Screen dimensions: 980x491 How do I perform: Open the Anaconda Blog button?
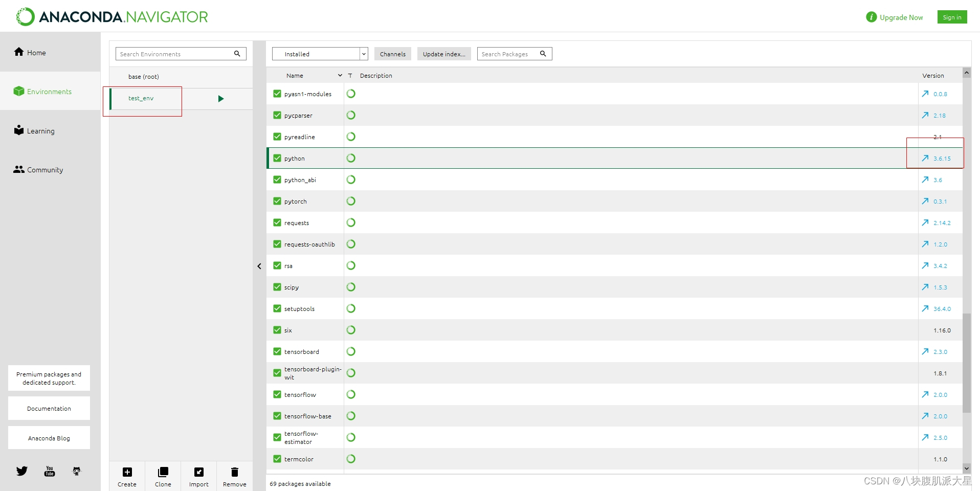tap(49, 438)
